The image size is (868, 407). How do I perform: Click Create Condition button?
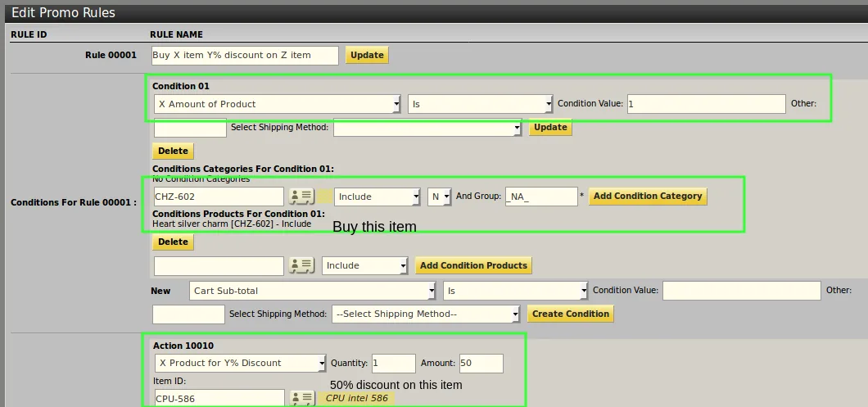[570, 314]
